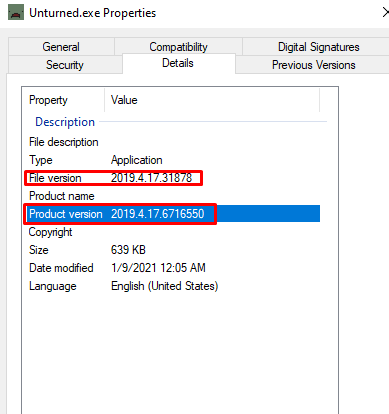Viewport: 389px width, 414px height.
Task: Select the File description row
Action: [x=172, y=142]
